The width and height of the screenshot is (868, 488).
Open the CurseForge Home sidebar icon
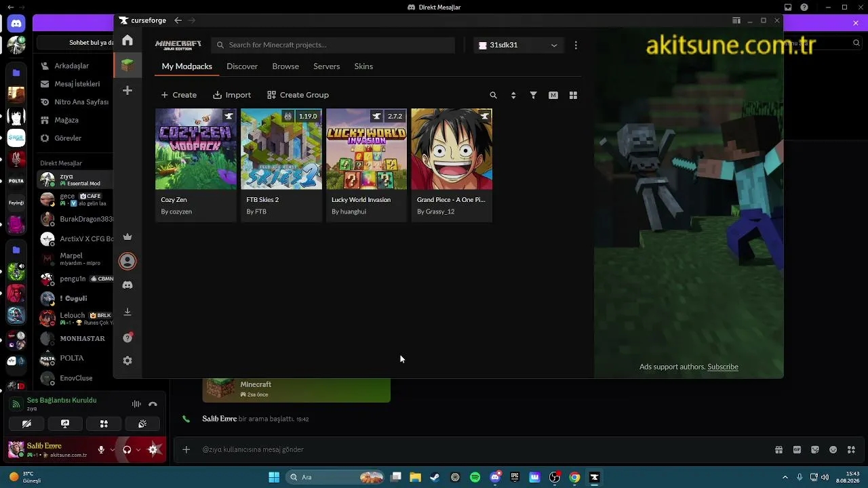(127, 41)
